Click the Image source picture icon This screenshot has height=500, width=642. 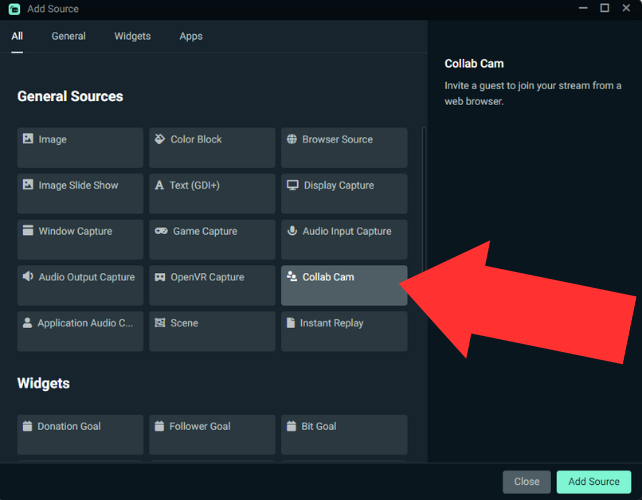[28, 138]
